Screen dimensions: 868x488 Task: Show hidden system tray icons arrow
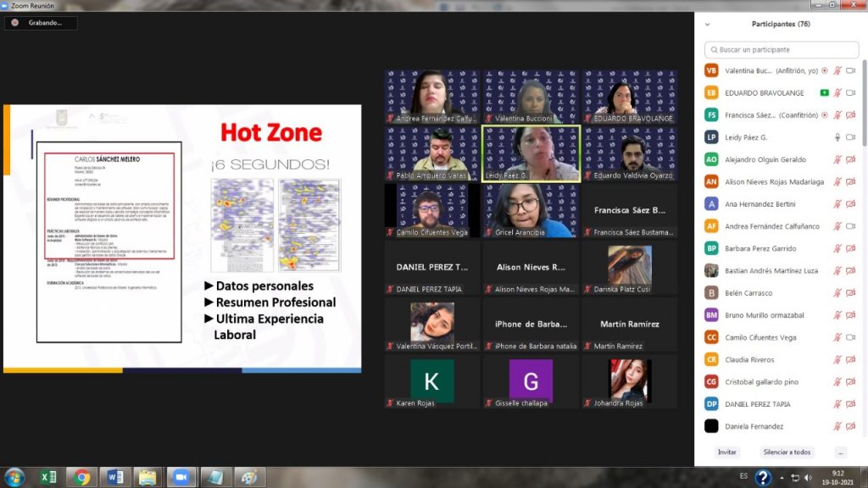(x=778, y=477)
